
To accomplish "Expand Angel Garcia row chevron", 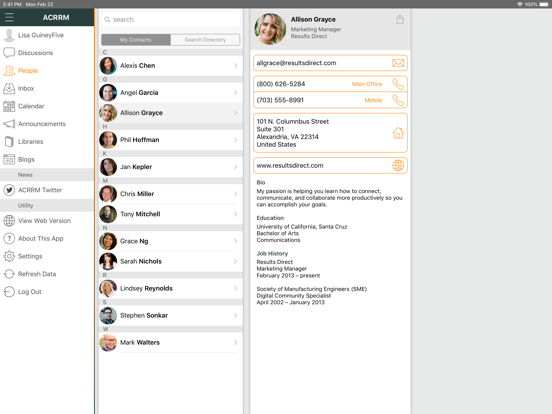I will tap(235, 93).
